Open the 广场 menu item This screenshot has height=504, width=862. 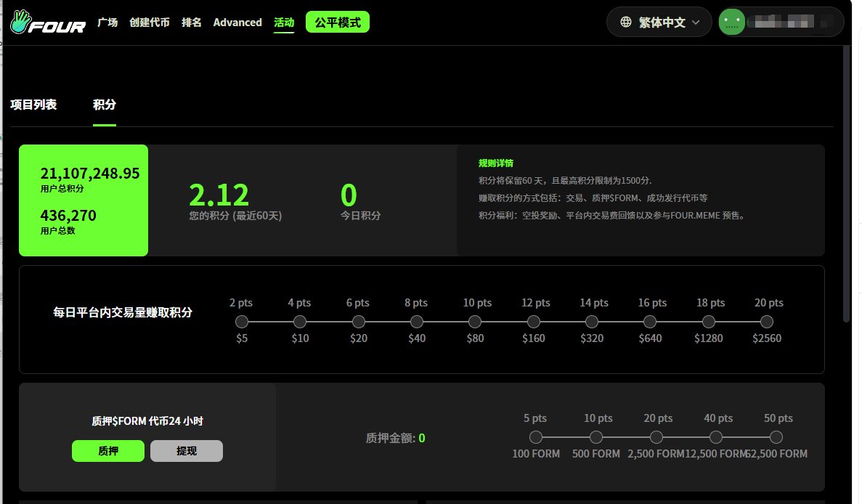pos(107,22)
